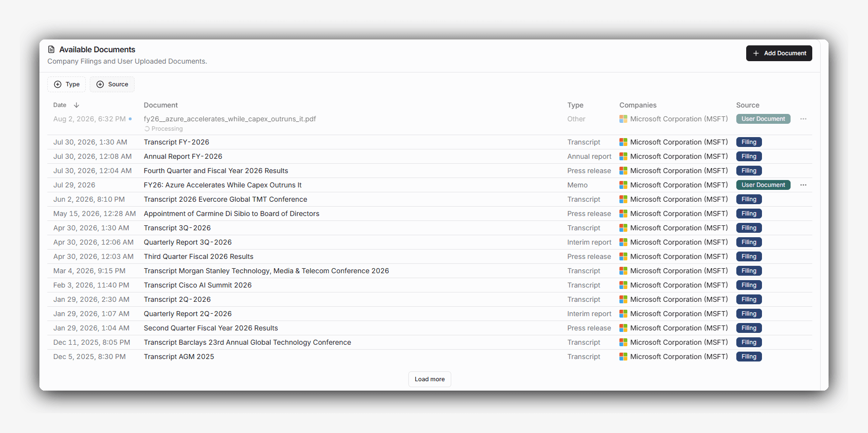The image size is (868, 433).
Task: Open the Type filter dropdown
Action: click(x=67, y=84)
